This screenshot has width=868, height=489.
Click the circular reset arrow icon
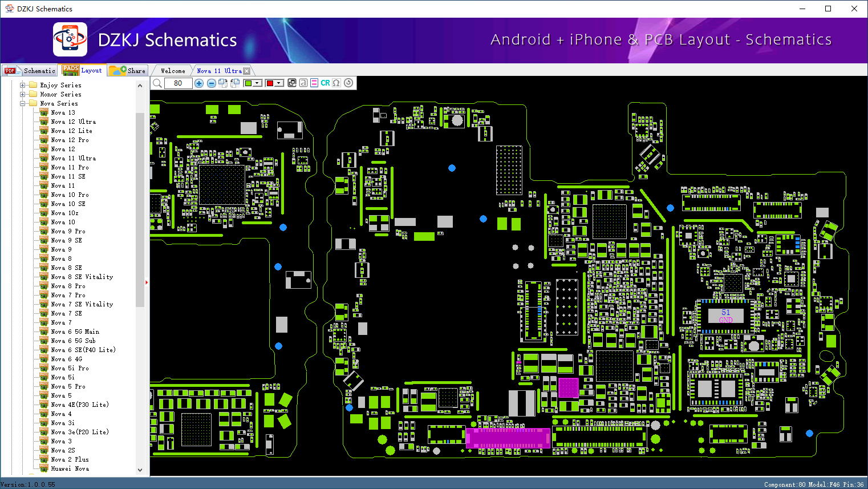coord(348,83)
